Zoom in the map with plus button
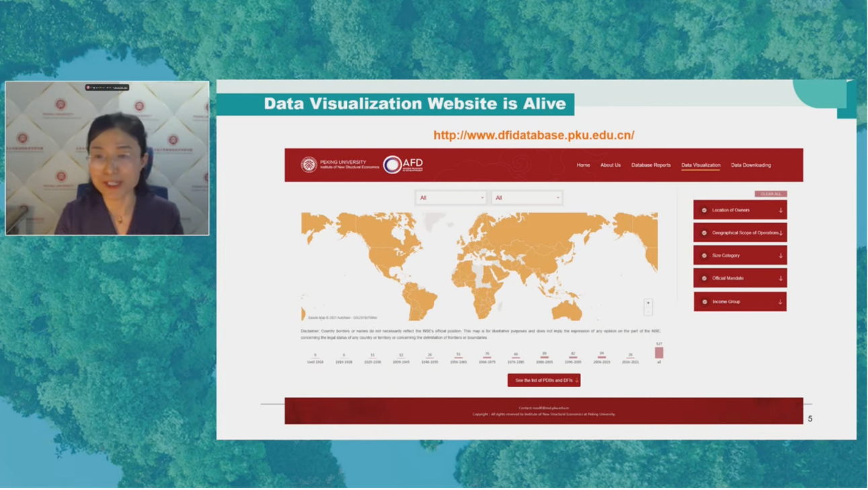The height and width of the screenshot is (490, 868). (x=647, y=303)
